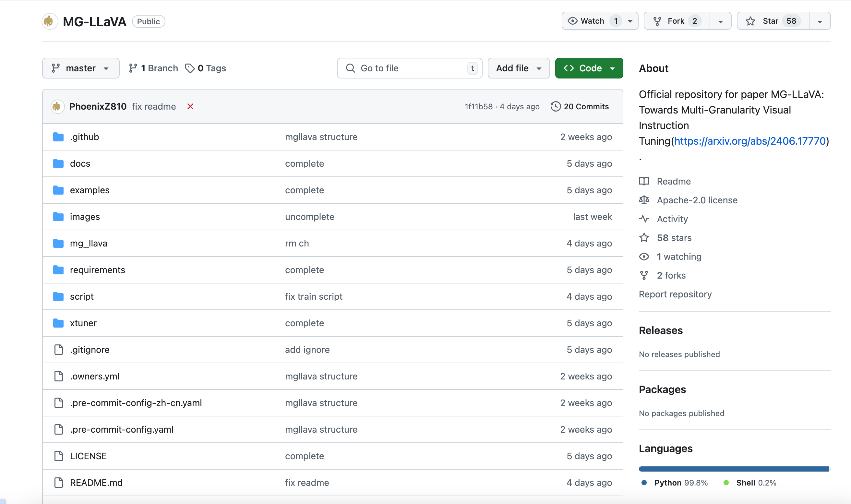Click the 'fix readme' latest commit message

click(x=154, y=107)
